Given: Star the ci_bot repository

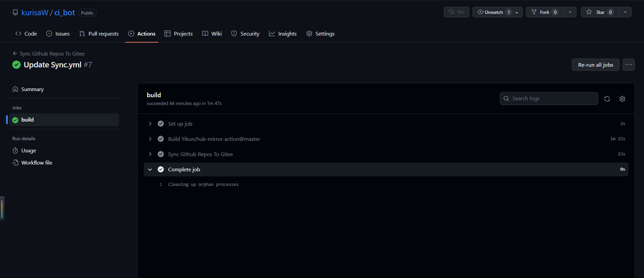Looking at the screenshot, I should coord(600,12).
